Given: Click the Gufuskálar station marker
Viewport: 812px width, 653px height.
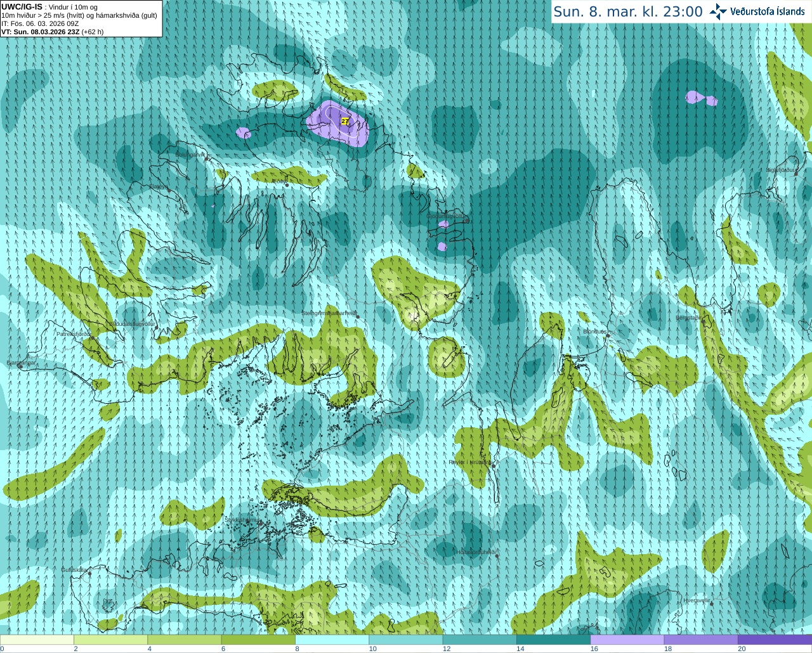Looking at the screenshot, I should [x=89, y=574].
